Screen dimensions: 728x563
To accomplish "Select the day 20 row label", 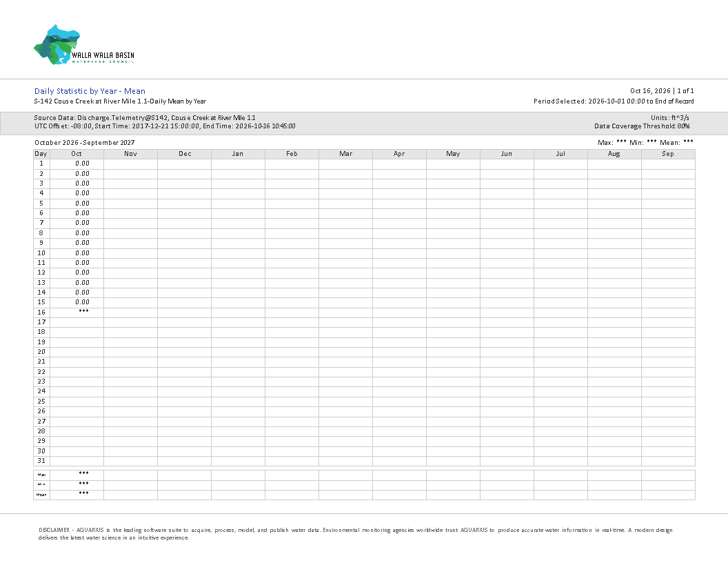I will pos(41,352).
